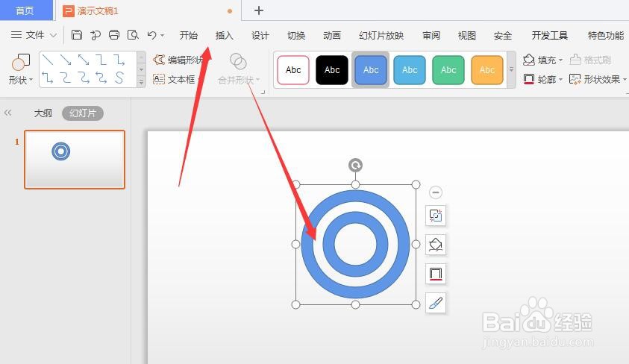Click the Undo arrow icon
Viewport: 629px width, 364px height.
(152, 35)
